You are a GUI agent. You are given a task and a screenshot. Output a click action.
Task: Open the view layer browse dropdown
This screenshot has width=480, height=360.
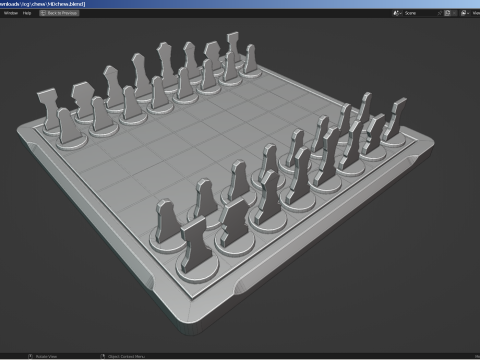pos(465,13)
